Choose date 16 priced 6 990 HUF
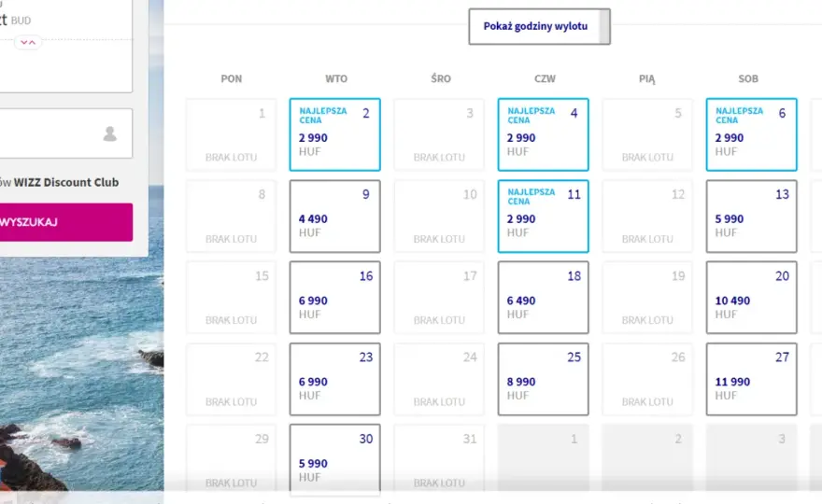The image size is (822, 504). point(335,298)
